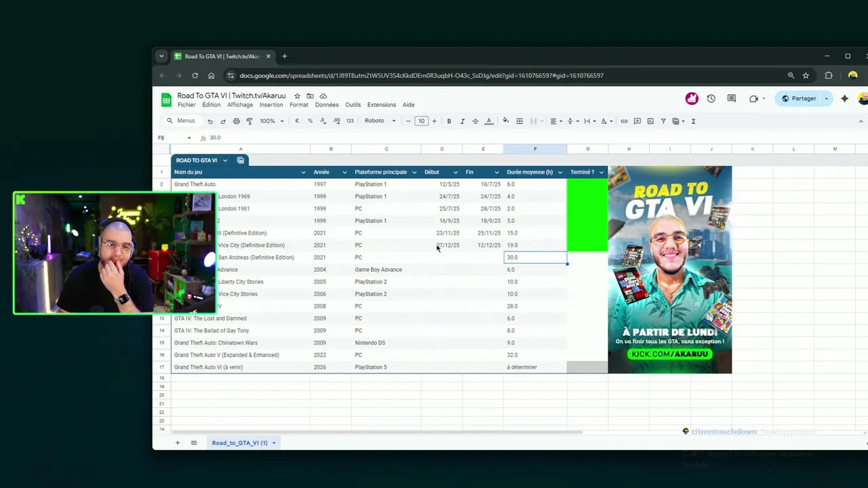Click the font size field
This screenshot has height=488, width=868.
click(421, 121)
